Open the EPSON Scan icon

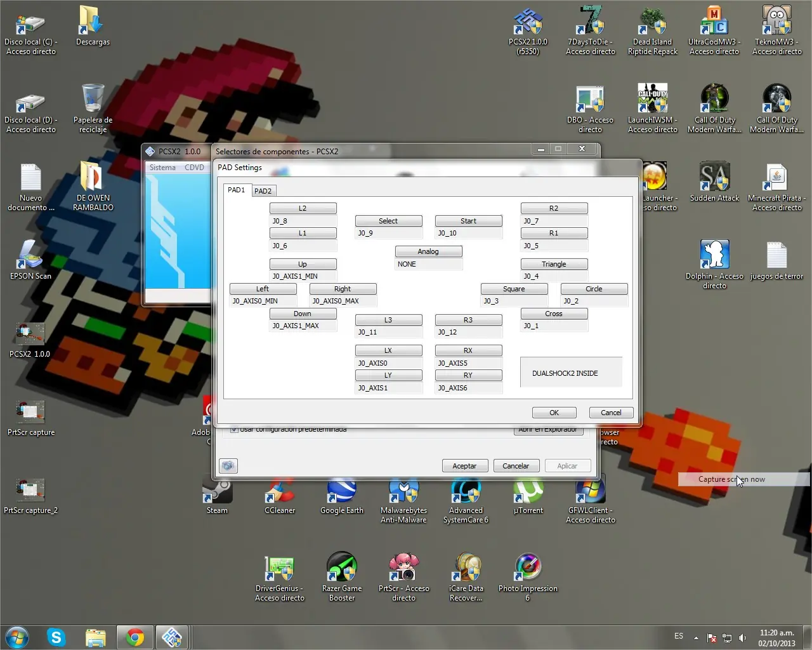pos(31,260)
